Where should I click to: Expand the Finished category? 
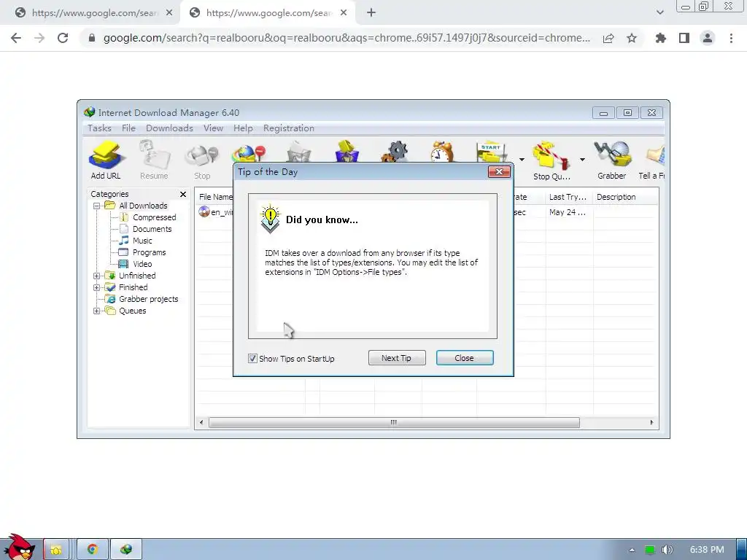[x=97, y=287]
